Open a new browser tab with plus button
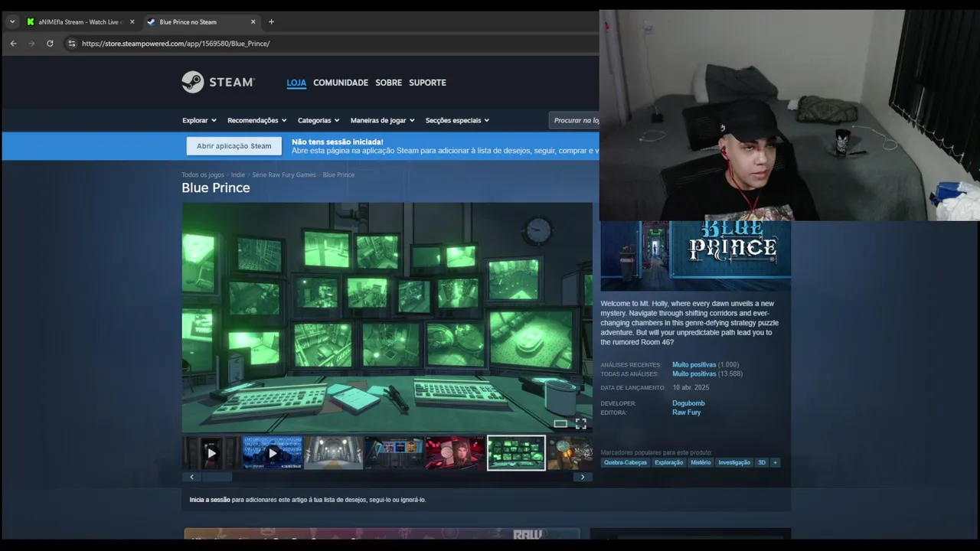 271,21
